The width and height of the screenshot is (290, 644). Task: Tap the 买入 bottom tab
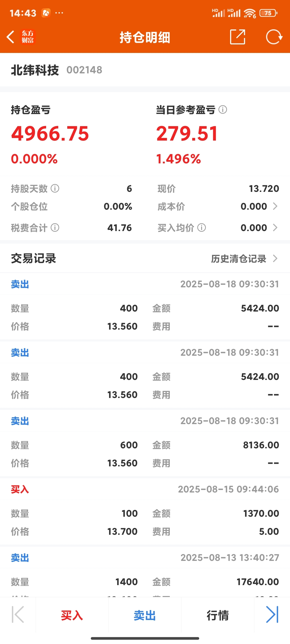pos(72,615)
